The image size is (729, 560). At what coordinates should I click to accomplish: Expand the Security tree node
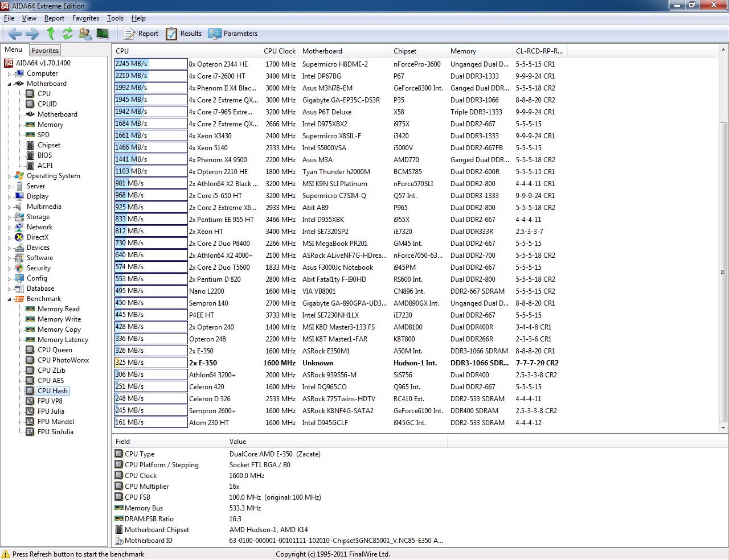click(9, 269)
